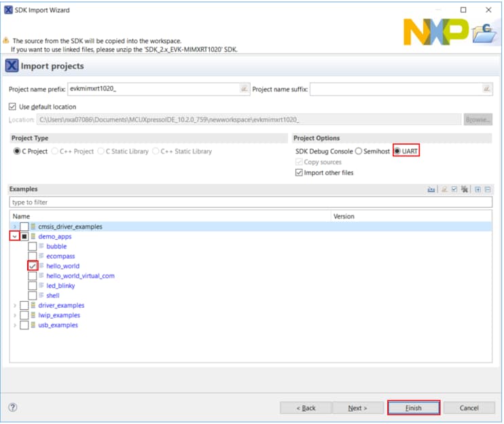Select the led_blinky example item
504x424 pixels.
60,285
